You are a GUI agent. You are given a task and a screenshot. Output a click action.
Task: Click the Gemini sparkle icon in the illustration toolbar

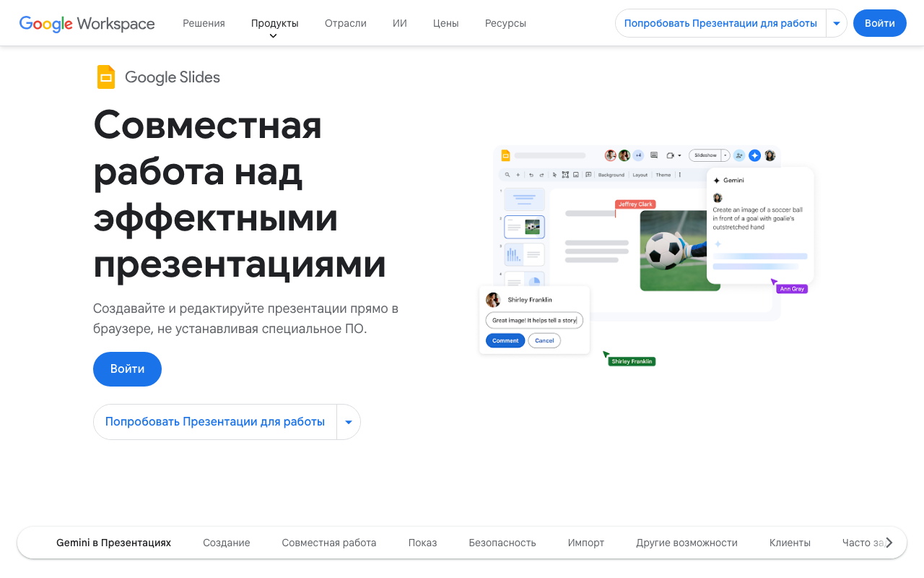[754, 155]
